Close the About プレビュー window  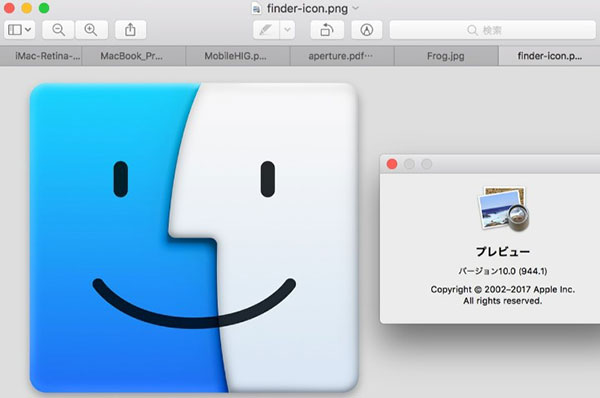(392, 164)
